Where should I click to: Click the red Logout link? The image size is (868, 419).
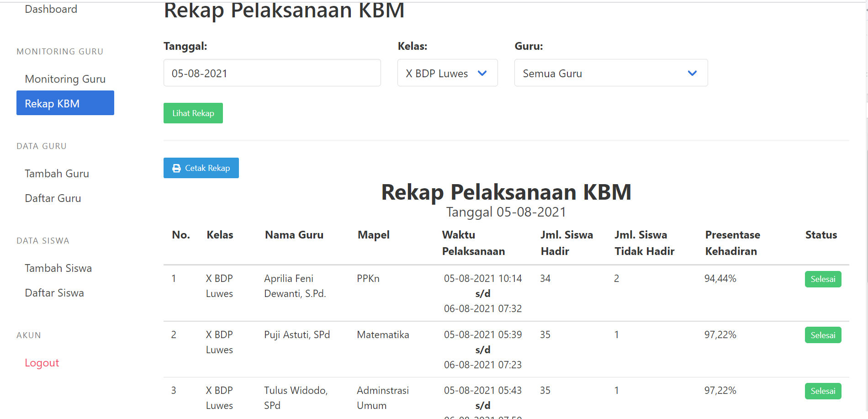point(42,363)
